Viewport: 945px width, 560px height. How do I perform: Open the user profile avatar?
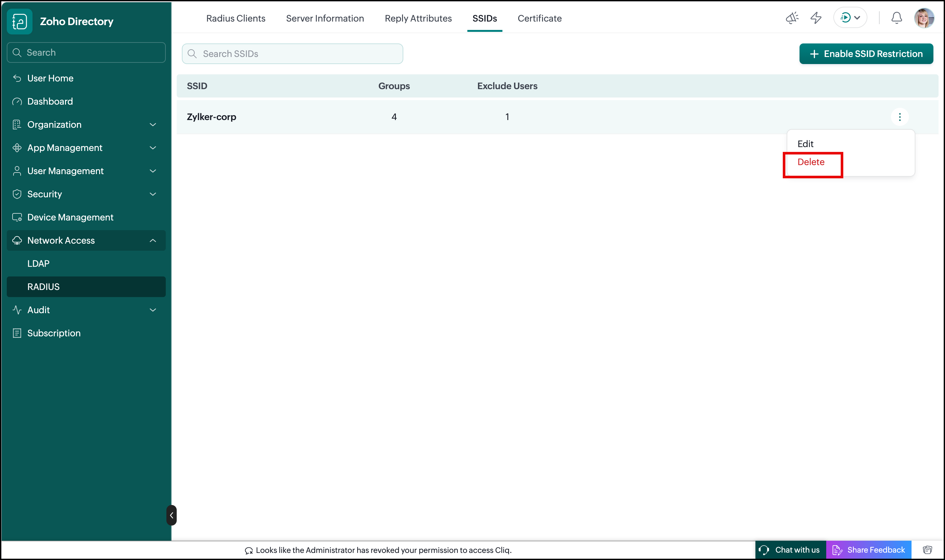pos(924,18)
